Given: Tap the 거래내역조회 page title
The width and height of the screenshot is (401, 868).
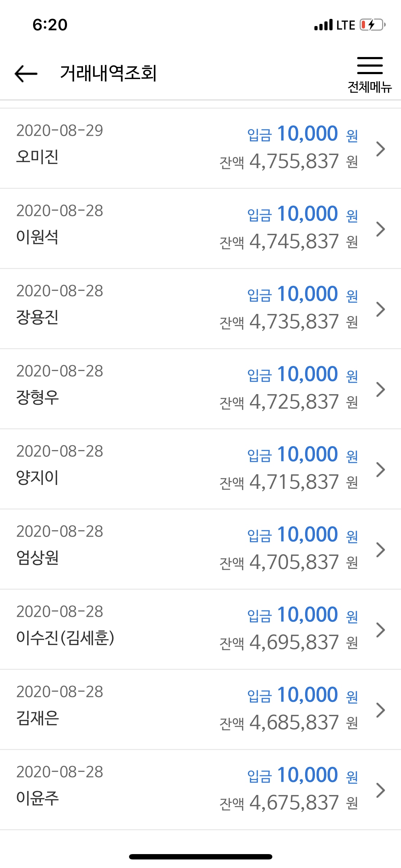Looking at the screenshot, I should click(108, 73).
